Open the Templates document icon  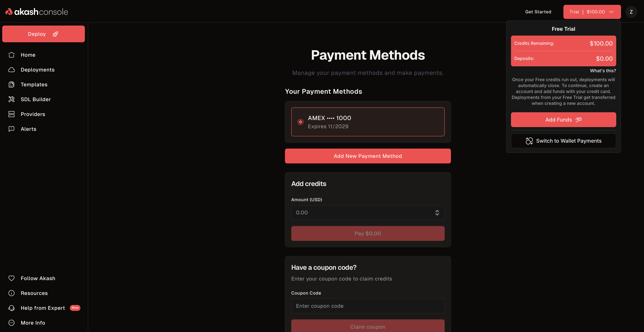point(11,84)
